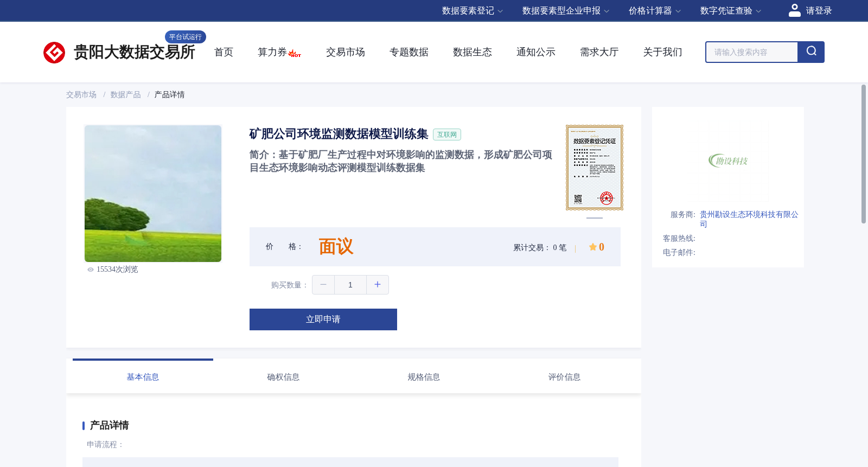Open 需求大厅 navigation item
Viewport: 868px width, 467px height.
point(599,52)
